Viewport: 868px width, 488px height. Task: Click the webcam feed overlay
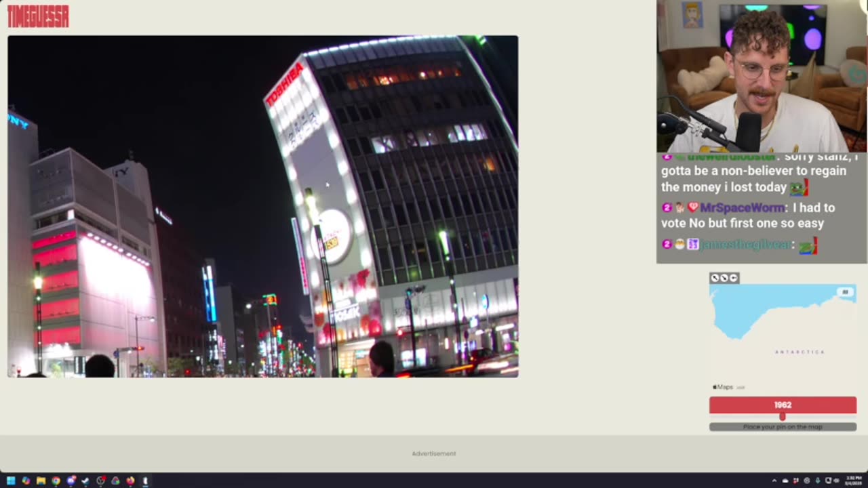[x=762, y=76]
